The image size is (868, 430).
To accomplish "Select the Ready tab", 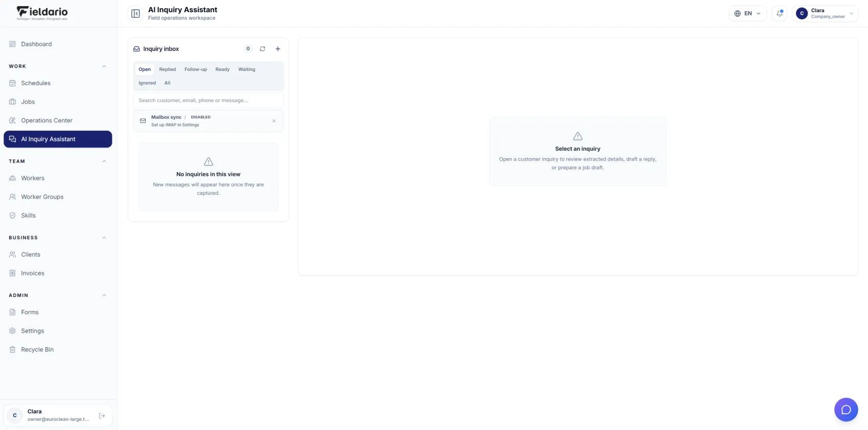I will [x=222, y=69].
